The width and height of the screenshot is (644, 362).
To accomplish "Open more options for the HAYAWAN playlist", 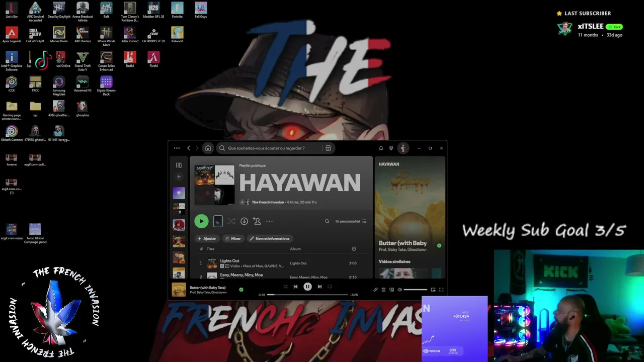I will click(x=269, y=221).
